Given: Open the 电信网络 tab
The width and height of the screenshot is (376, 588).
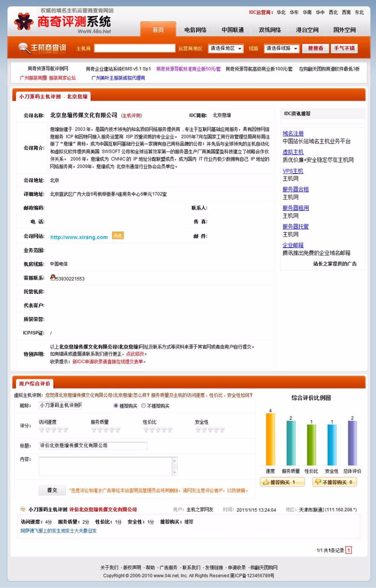Looking at the screenshot, I should coord(196,30).
